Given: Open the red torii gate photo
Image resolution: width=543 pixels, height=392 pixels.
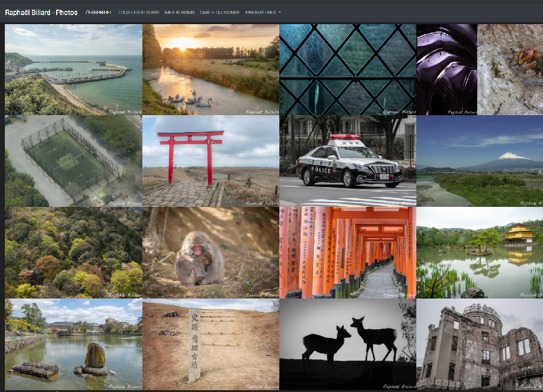Looking at the screenshot, I should (x=211, y=161).
